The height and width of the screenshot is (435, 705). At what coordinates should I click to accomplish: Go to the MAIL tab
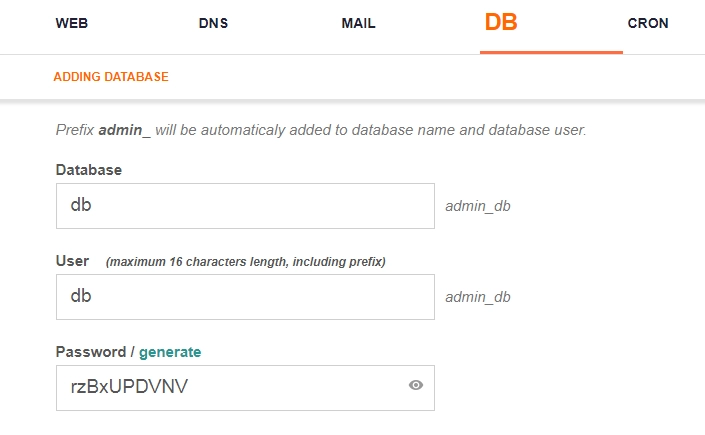click(358, 23)
